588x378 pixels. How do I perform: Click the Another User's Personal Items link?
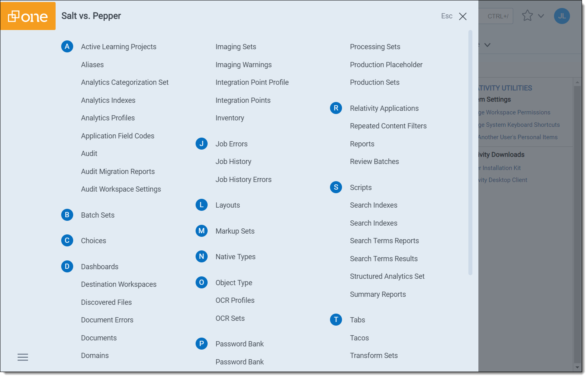tap(518, 137)
